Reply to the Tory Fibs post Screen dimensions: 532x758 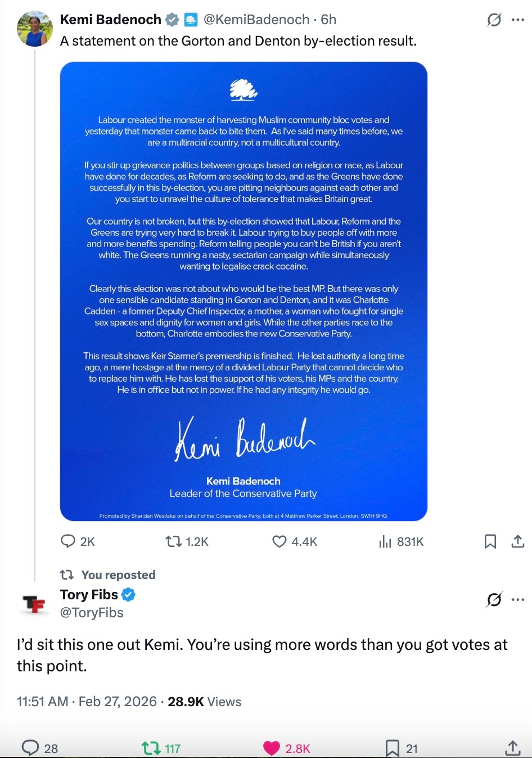click(x=30, y=748)
